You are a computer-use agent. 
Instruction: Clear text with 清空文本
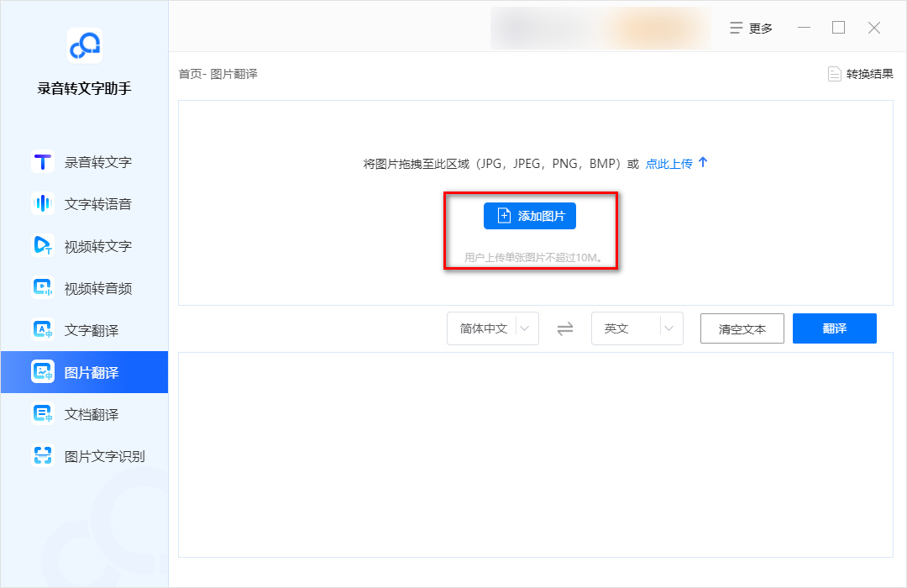click(742, 328)
